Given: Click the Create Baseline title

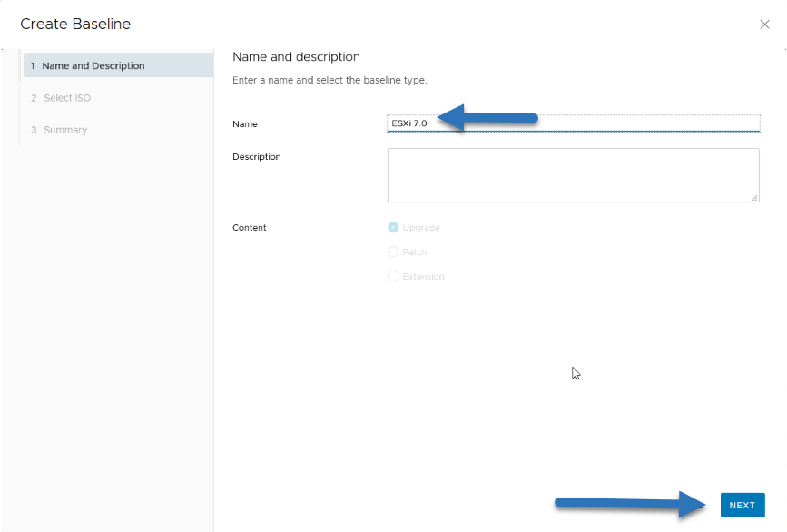Looking at the screenshot, I should pyautogui.click(x=75, y=24).
